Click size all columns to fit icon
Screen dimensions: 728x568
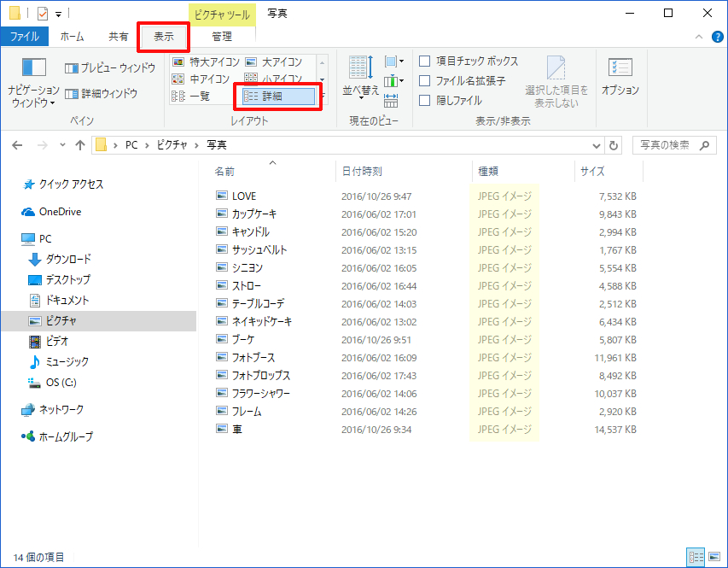click(x=391, y=101)
